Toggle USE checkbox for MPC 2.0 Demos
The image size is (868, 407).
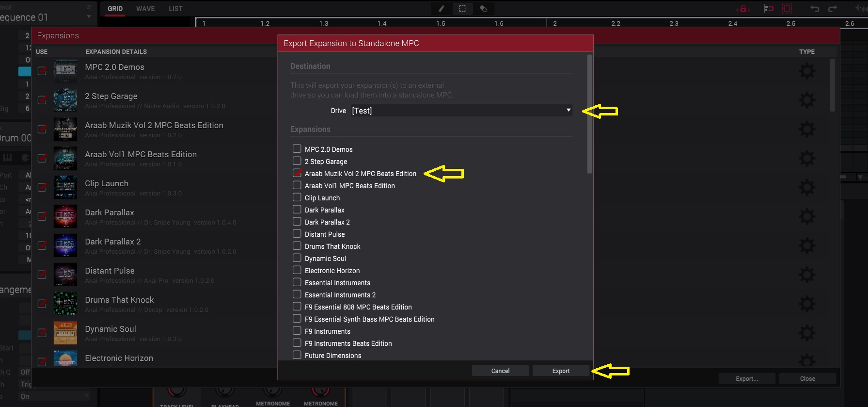tap(42, 71)
